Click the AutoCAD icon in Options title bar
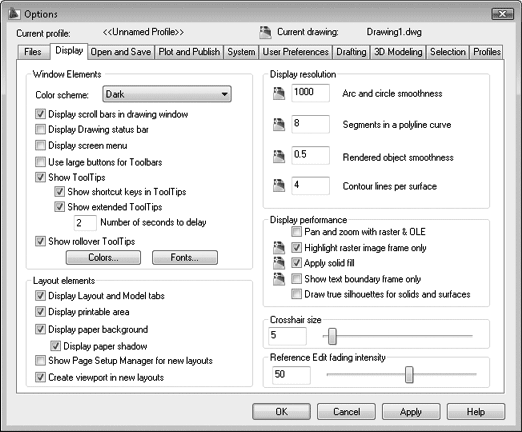522x432 pixels. 14,14
